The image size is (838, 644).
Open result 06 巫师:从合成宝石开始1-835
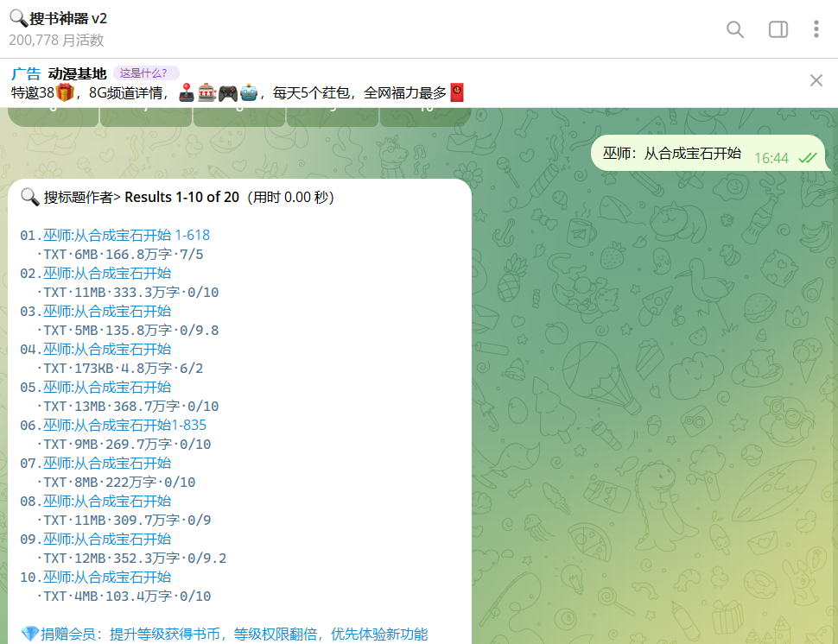[x=124, y=425]
